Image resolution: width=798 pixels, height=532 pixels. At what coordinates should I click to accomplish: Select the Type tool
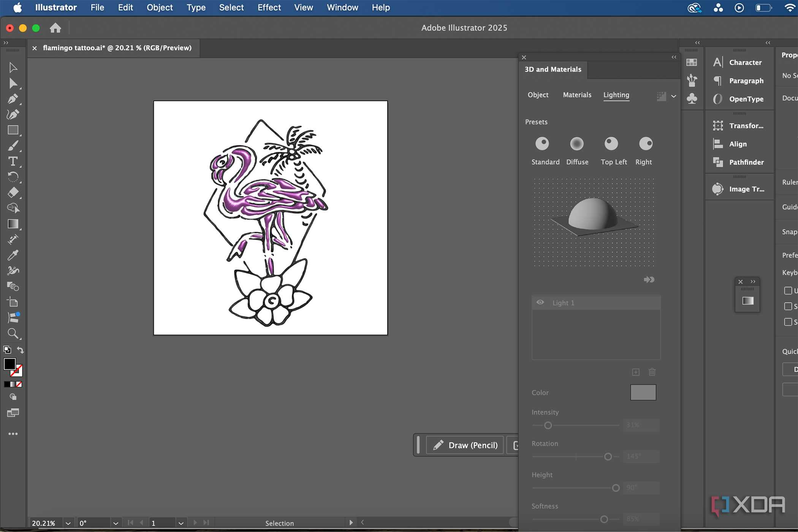[13, 161]
